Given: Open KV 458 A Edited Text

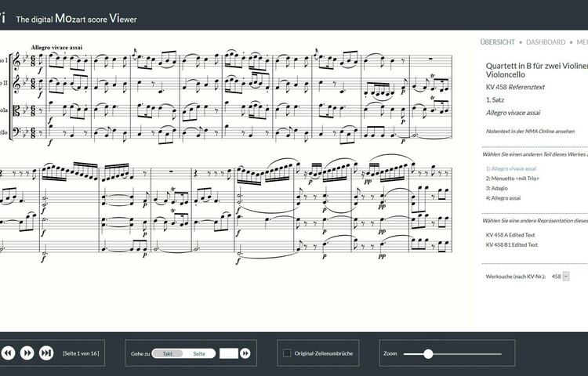Looking at the screenshot, I should coord(511,235).
